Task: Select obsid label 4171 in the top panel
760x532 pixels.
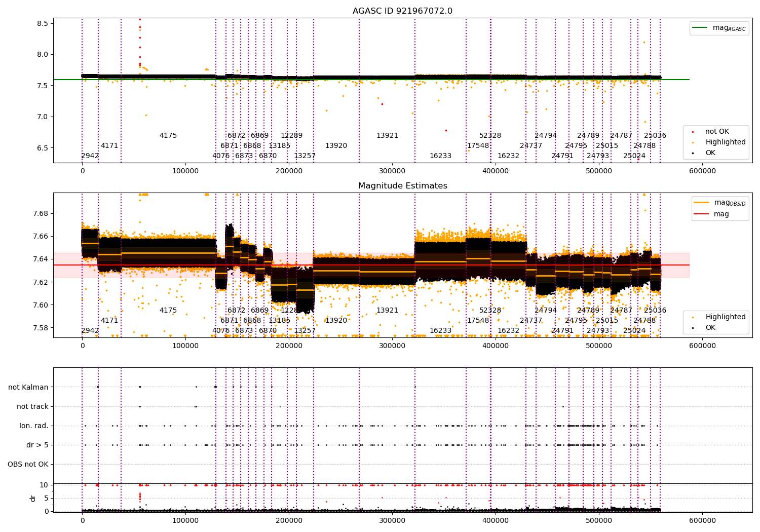Action: (x=109, y=146)
